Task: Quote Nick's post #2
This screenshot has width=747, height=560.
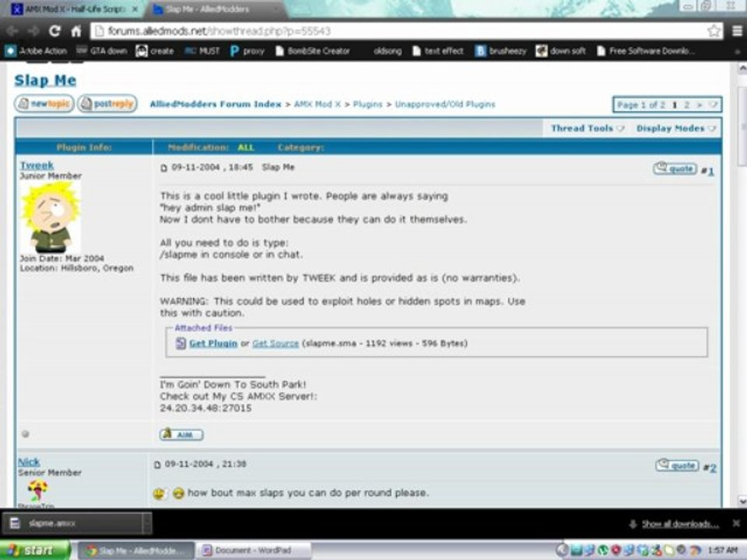Action: [x=678, y=465]
